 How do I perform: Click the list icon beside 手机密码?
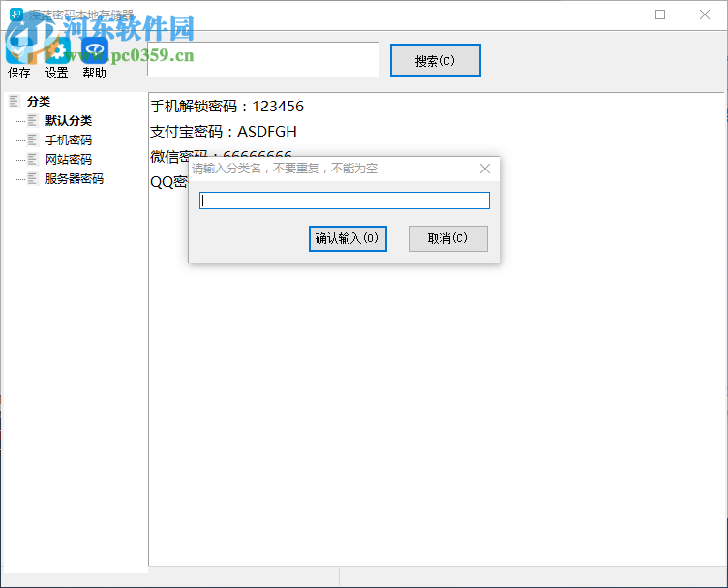tap(32, 139)
